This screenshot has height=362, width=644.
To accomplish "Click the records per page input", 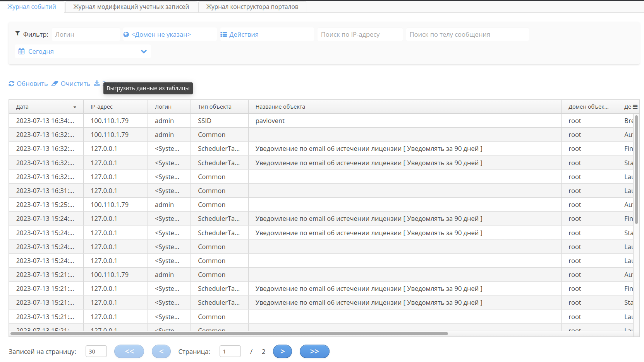I will pyautogui.click(x=96, y=351).
